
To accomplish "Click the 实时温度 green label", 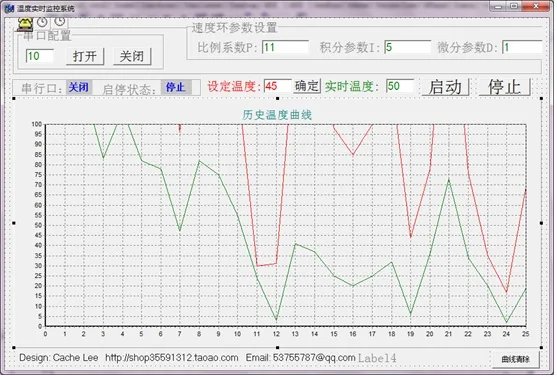I will 352,86.
